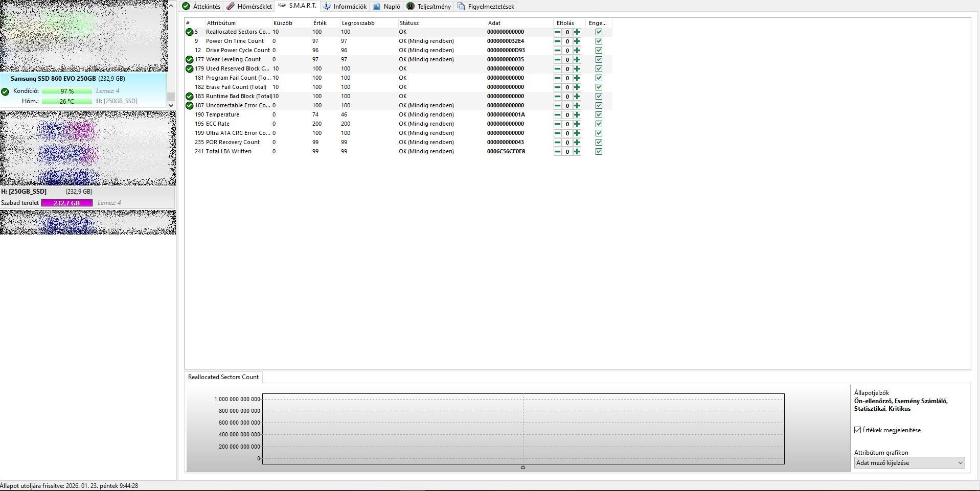This screenshot has height=491, width=980.
Task: Open the Hőmérséklet tab
Action: click(x=249, y=7)
